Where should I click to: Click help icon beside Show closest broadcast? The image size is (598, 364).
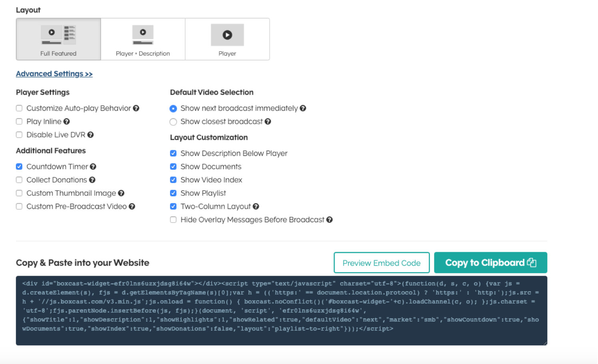[268, 121]
